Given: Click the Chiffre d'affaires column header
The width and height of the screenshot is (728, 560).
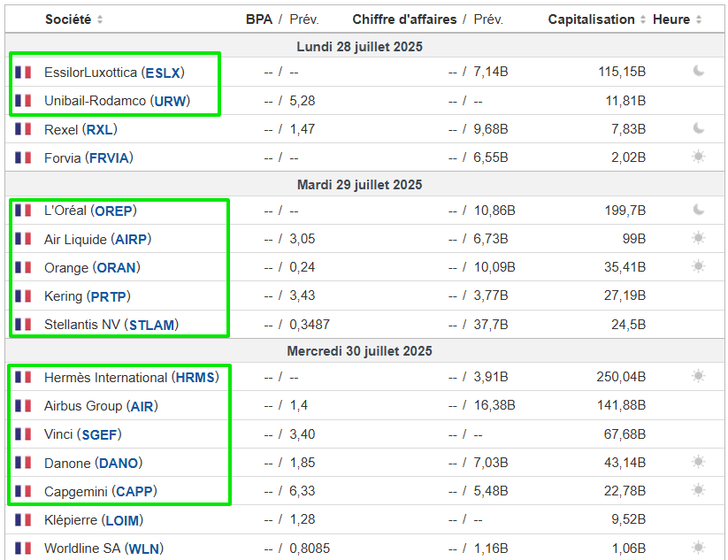Looking at the screenshot, I should point(404,19).
